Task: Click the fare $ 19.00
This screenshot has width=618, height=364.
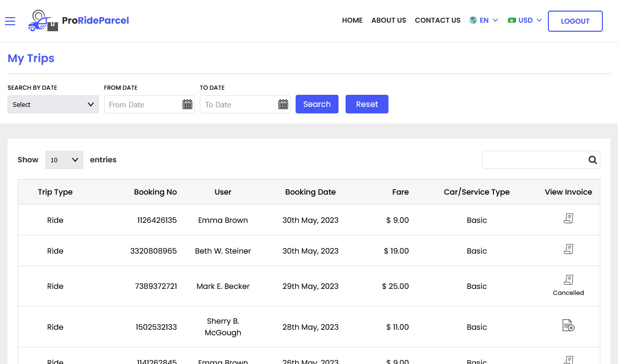Action: (397, 251)
